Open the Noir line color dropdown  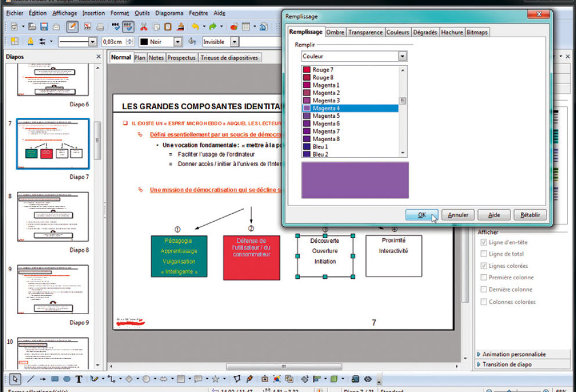point(178,42)
